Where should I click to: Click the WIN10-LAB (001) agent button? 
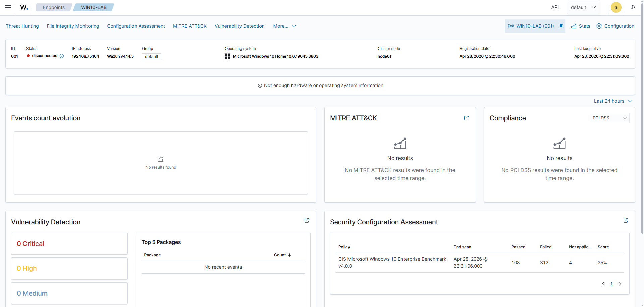[535, 26]
